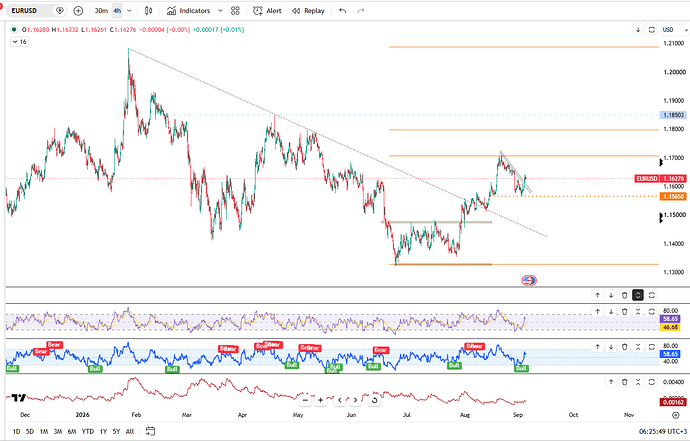Screen dimensions: 690x441
Task: Undo the last chart action
Action: coord(343,11)
